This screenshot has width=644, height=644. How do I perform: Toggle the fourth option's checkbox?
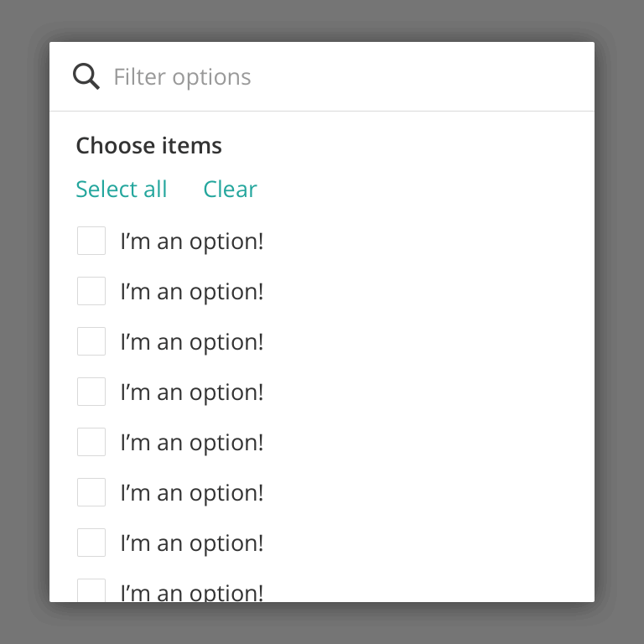coord(91,392)
